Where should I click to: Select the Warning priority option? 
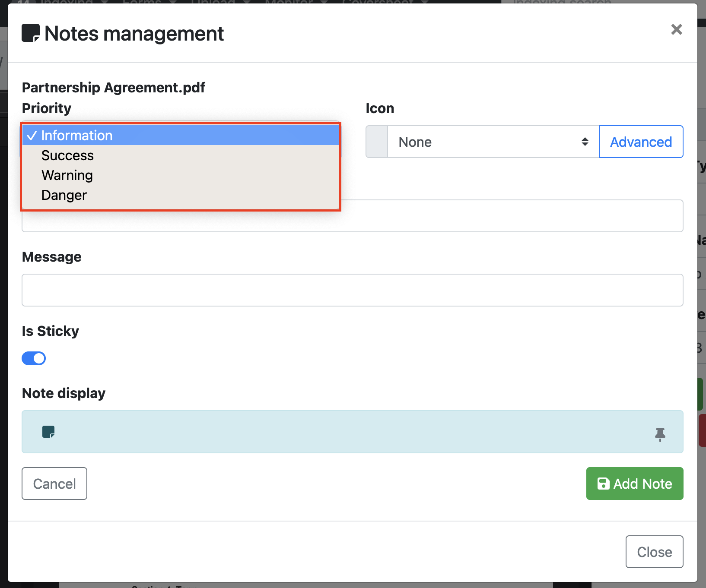click(67, 175)
